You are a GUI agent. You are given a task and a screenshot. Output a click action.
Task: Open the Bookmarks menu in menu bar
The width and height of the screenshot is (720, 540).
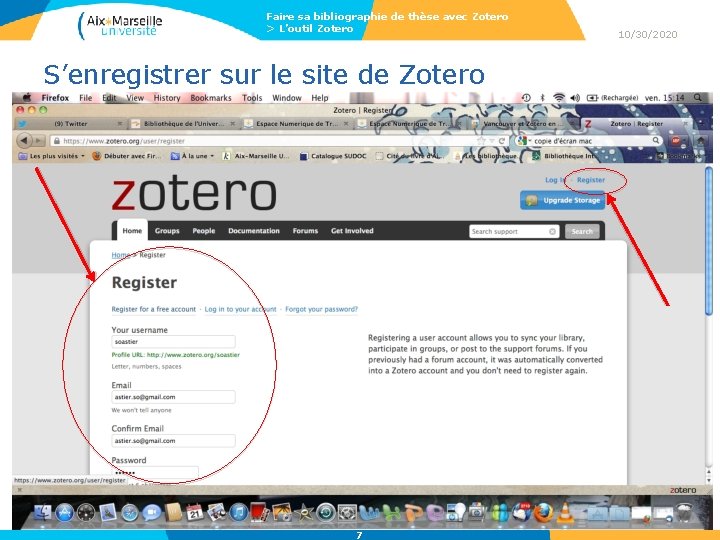(x=211, y=97)
